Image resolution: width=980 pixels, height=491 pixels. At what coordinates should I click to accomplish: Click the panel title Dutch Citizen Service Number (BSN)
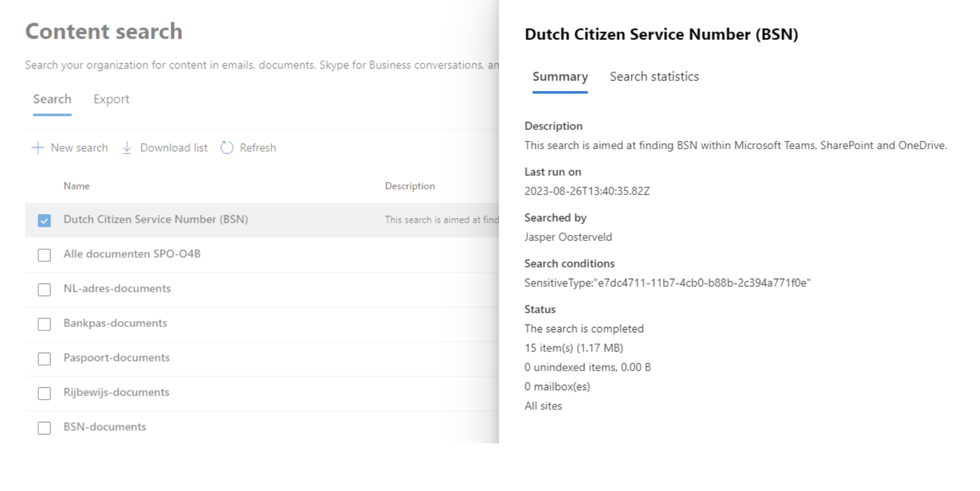[x=661, y=34]
